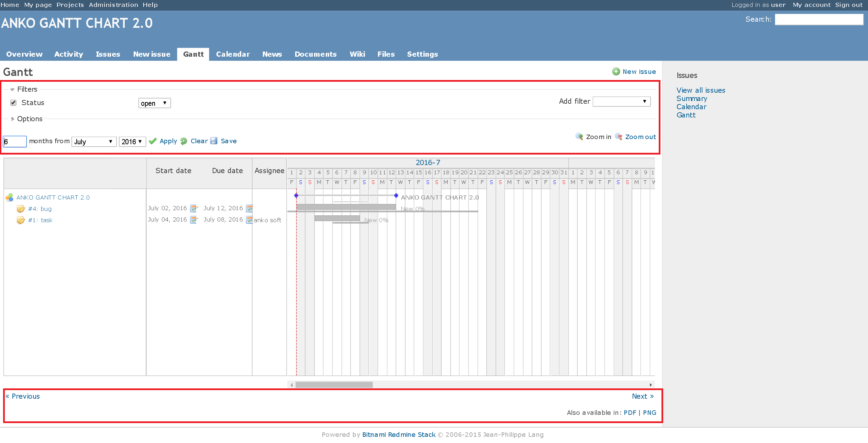Click the Zoom in magnifier icon
This screenshot has width=868, height=443.
pyautogui.click(x=579, y=137)
